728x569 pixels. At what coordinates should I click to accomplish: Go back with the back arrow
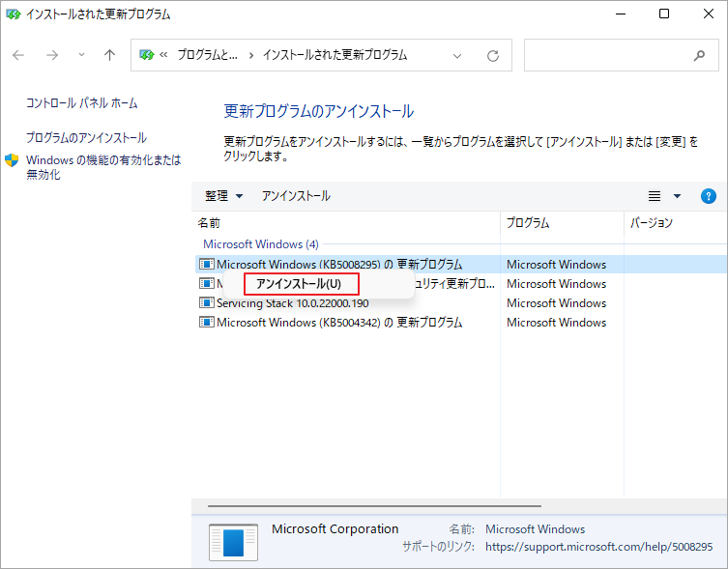pyautogui.click(x=18, y=55)
